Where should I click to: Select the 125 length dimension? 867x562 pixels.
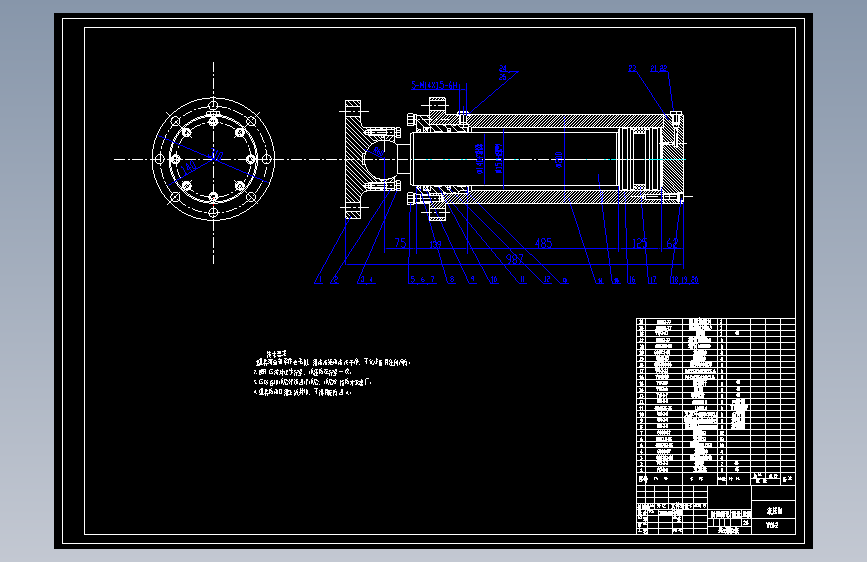point(639,243)
